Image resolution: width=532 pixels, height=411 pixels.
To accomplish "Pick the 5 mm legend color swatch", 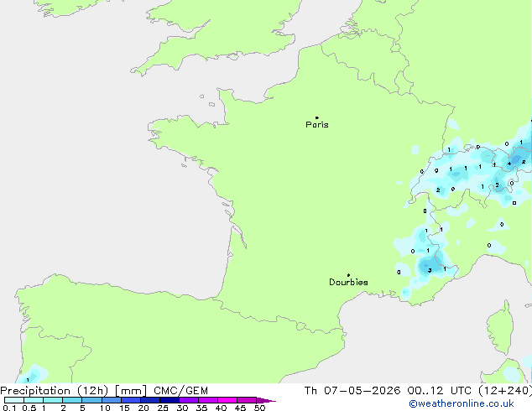I will [92, 400].
